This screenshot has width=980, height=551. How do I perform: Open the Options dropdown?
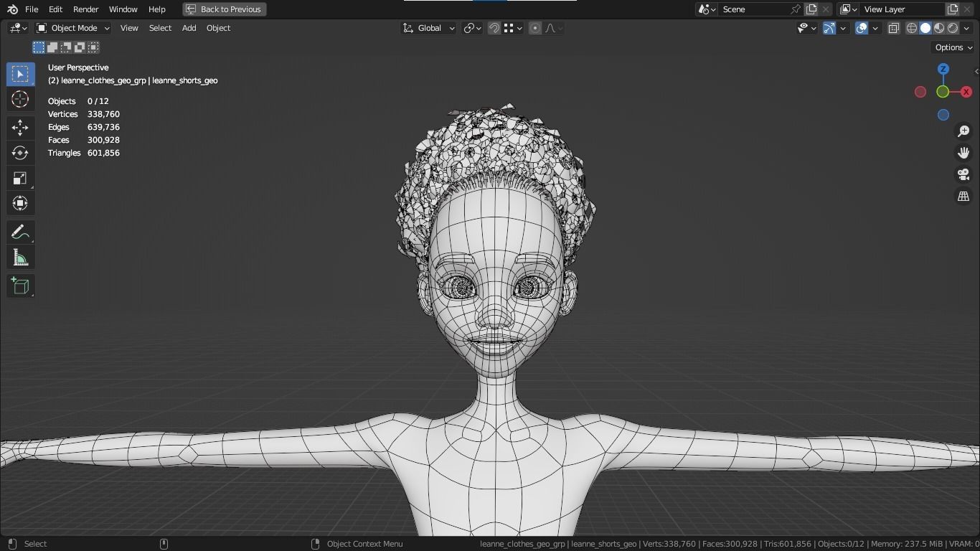[x=953, y=47]
